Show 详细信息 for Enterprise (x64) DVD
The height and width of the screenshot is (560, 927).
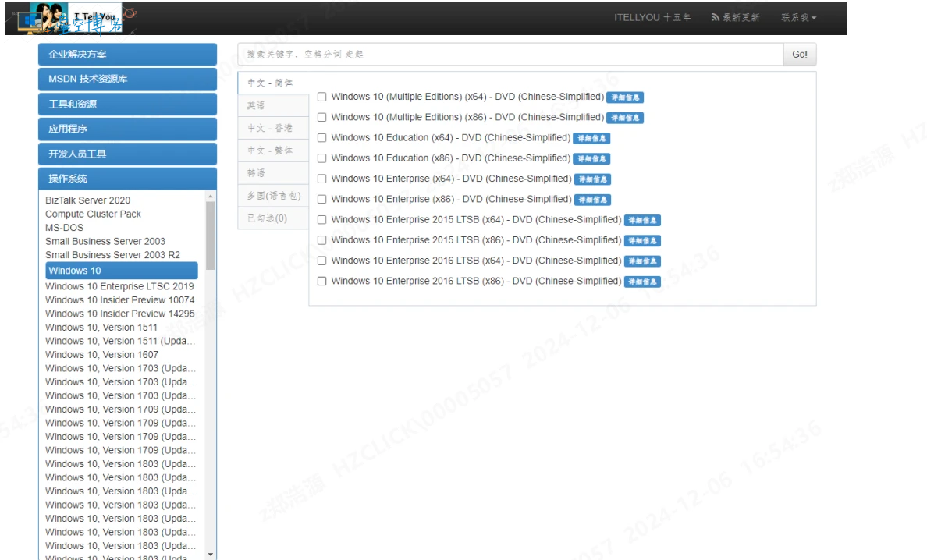(592, 179)
